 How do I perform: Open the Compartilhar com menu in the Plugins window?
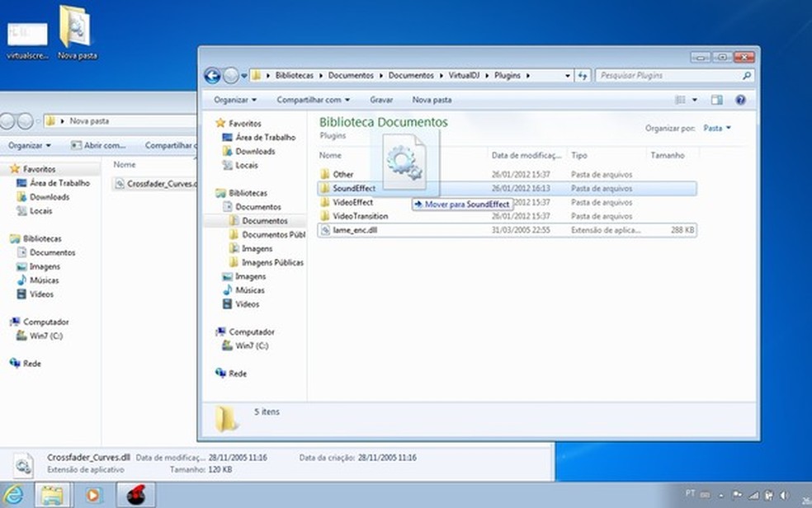[x=314, y=100]
